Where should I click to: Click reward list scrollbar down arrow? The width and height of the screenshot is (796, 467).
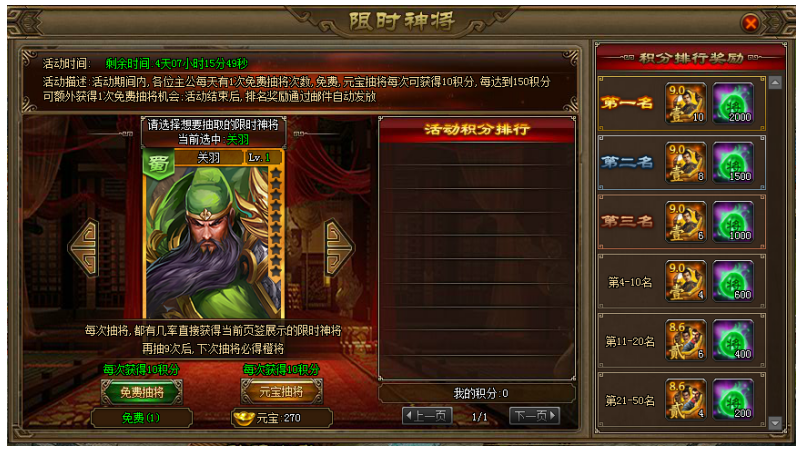tap(775, 422)
